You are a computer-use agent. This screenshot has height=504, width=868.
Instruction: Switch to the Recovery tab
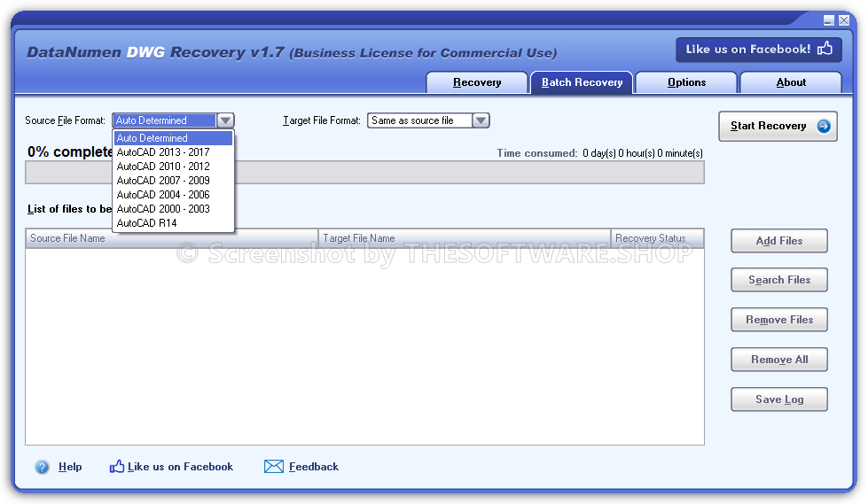coord(477,82)
